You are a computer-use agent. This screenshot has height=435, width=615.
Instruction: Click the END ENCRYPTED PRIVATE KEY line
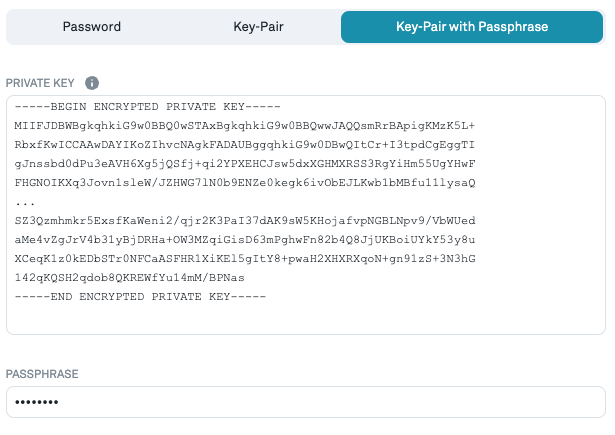pyautogui.click(x=140, y=297)
